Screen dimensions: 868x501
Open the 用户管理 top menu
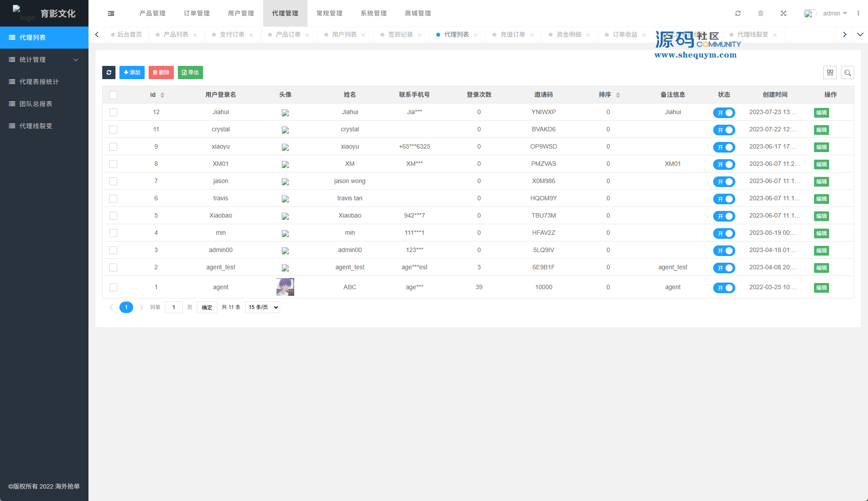tap(241, 13)
